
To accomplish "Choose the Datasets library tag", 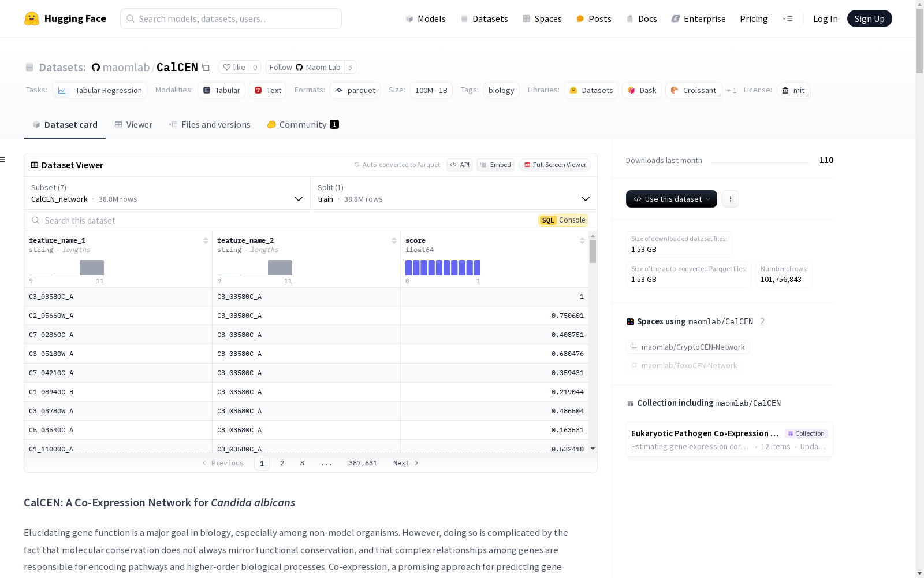I will pyautogui.click(x=591, y=90).
